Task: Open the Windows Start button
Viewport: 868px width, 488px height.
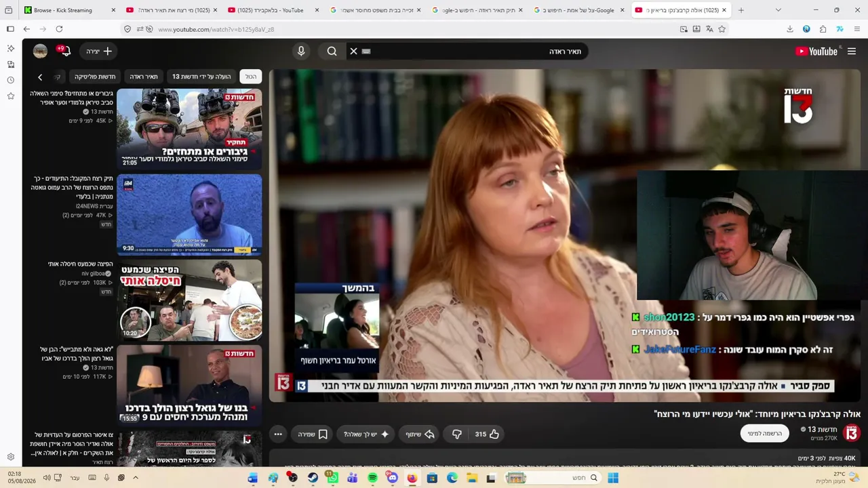Action: click(613, 478)
